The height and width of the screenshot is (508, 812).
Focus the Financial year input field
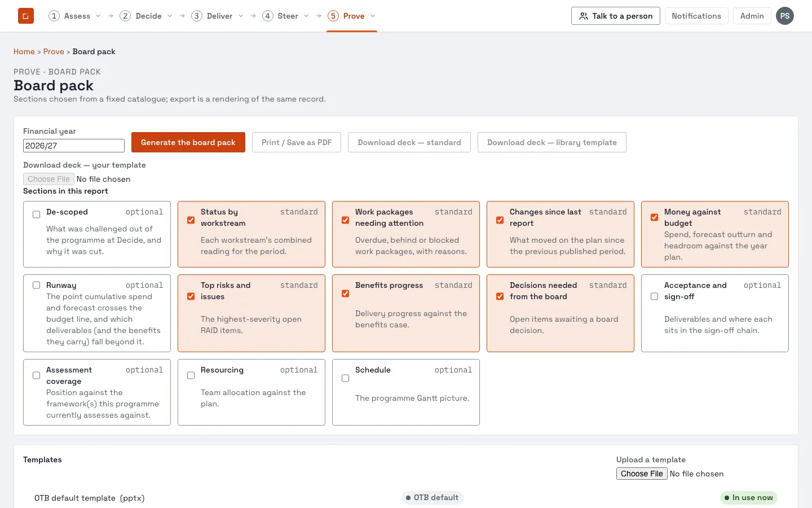pyautogui.click(x=74, y=146)
